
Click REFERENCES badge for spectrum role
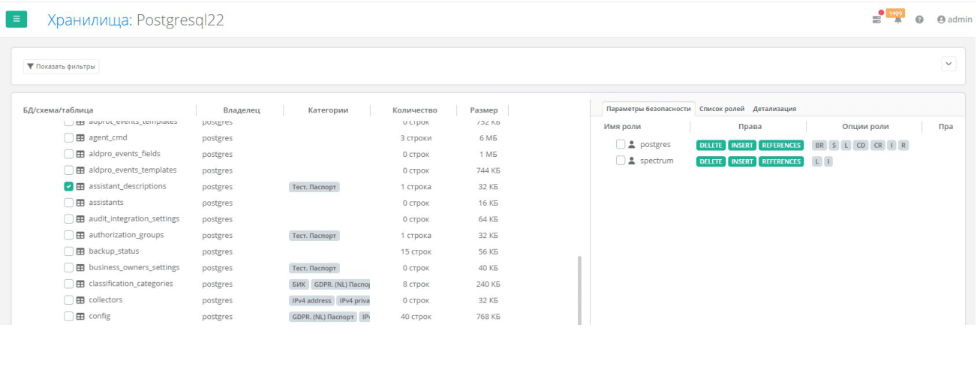pos(781,161)
